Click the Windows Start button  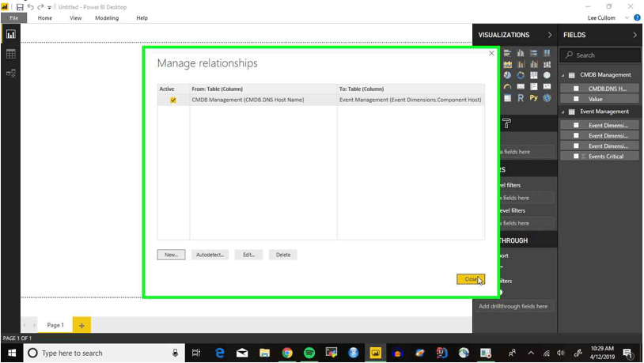[12, 353]
